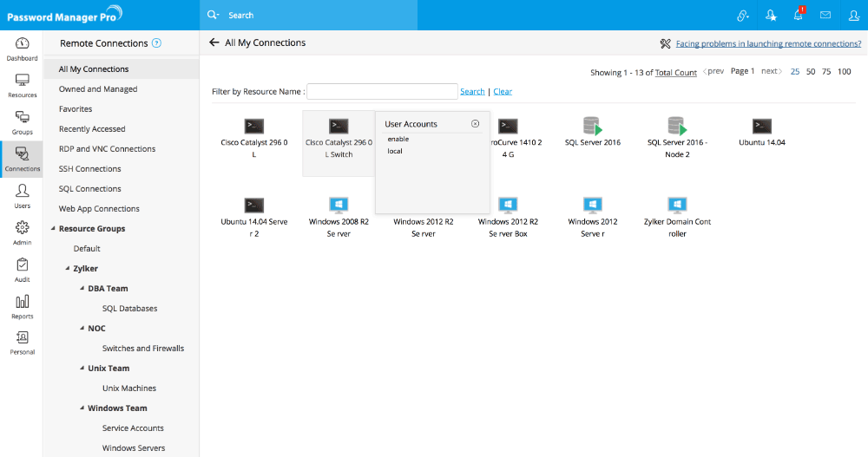Launch Windows 2008 R2 Server icon
Viewport: 868px width, 457px height.
point(339,206)
